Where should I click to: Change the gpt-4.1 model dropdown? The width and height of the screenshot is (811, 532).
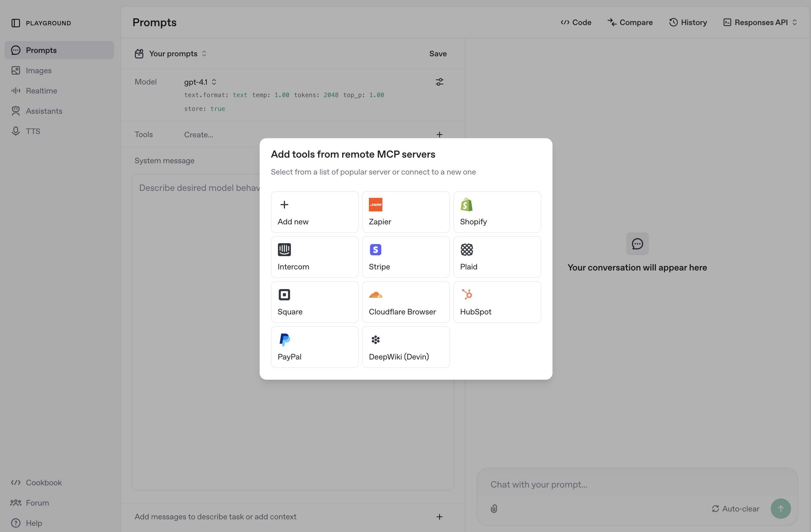[200, 82]
